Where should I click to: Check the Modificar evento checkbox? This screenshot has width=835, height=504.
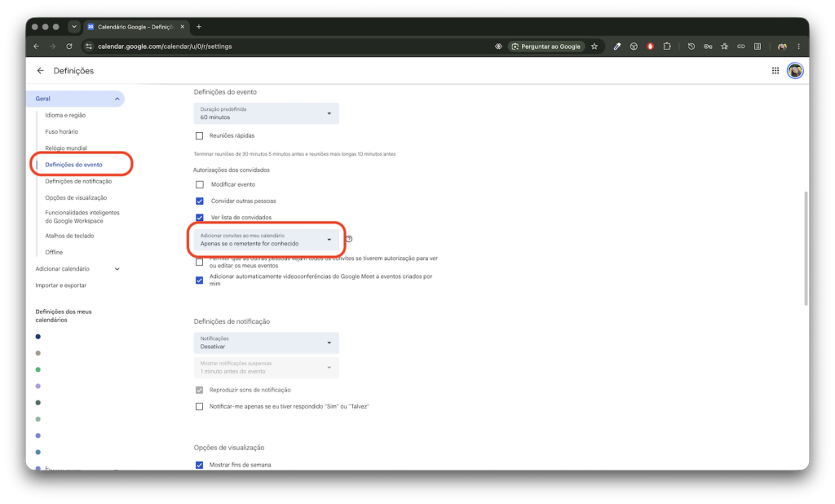tap(200, 185)
